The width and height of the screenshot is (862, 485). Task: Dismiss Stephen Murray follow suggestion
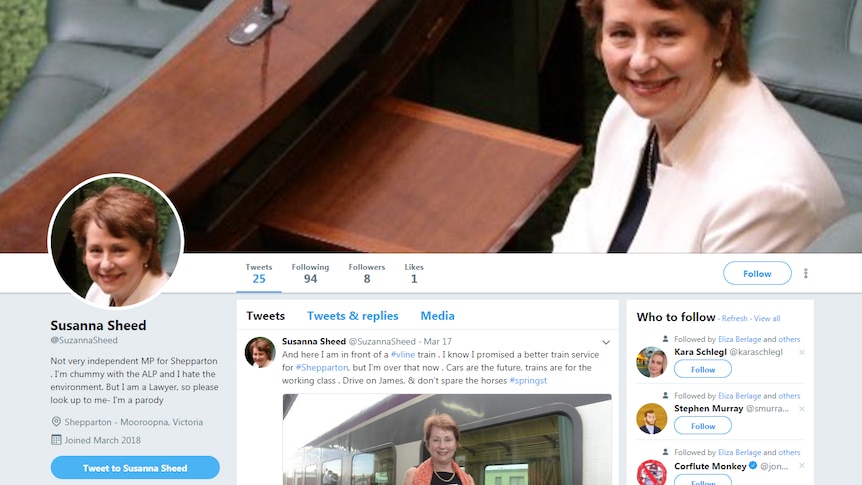(x=802, y=409)
